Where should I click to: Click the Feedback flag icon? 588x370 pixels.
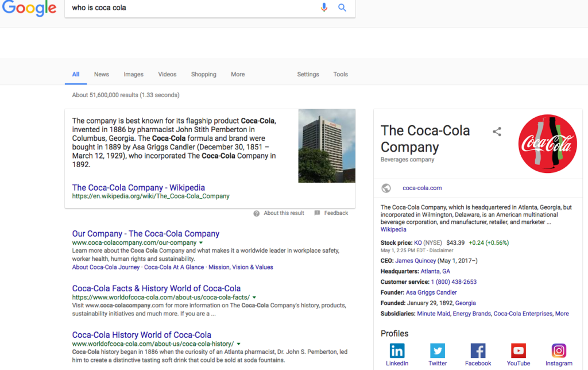(x=317, y=213)
